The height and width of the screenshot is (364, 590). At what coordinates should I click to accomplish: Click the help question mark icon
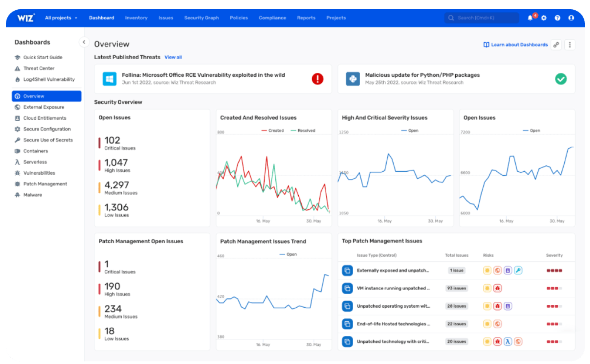(557, 18)
